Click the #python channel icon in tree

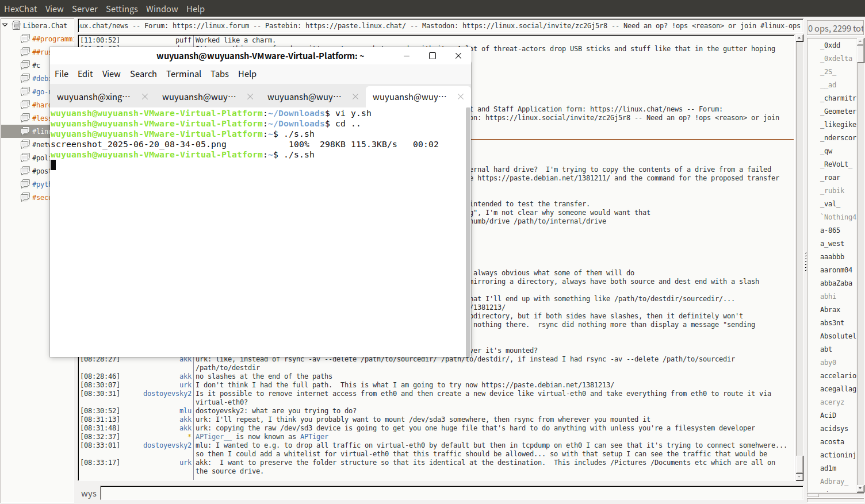point(25,184)
